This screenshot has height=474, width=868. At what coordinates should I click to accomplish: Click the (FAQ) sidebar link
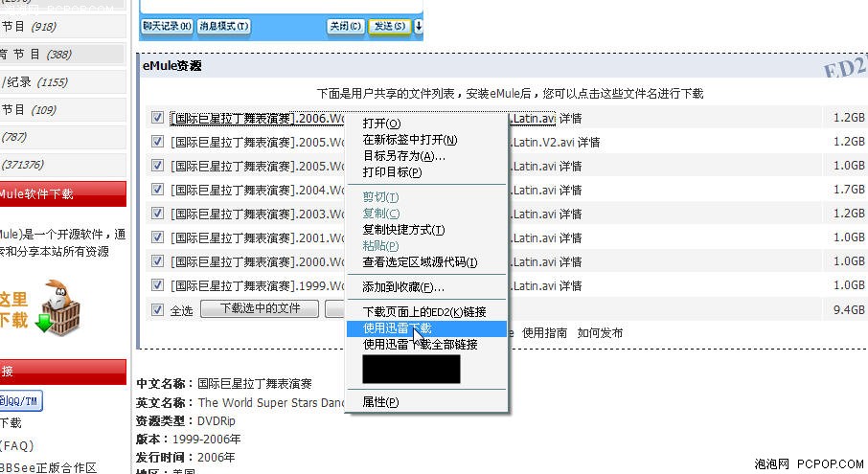[17, 446]
